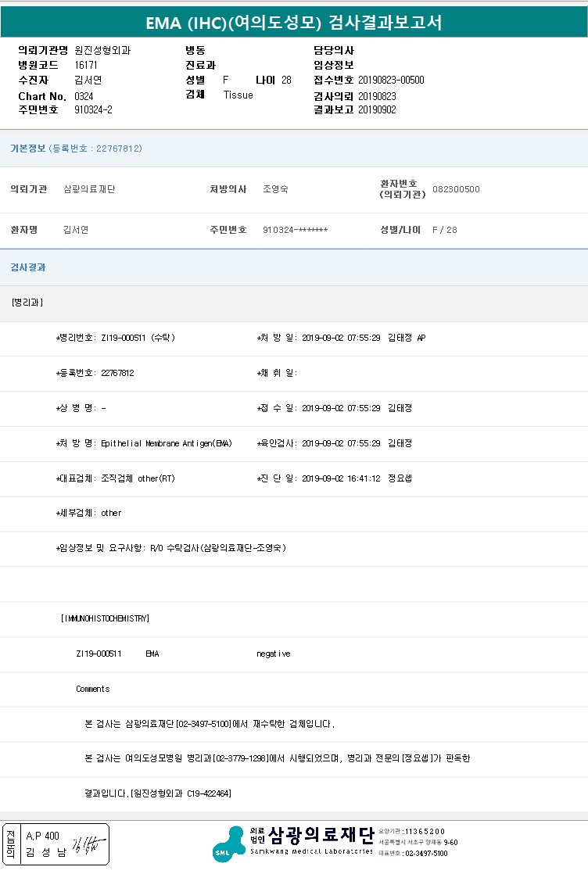
Task: Select the 검사결과 section heading
Action: tap(27, 267)
